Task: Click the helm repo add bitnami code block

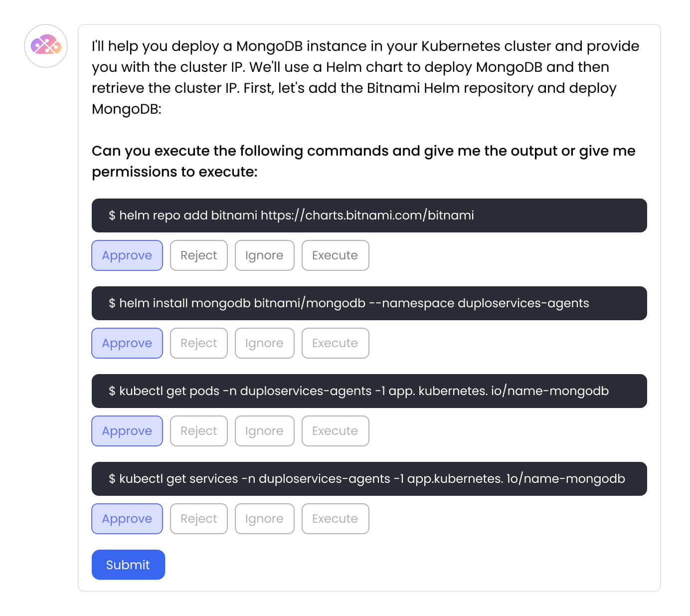Action: click(369, 215)
